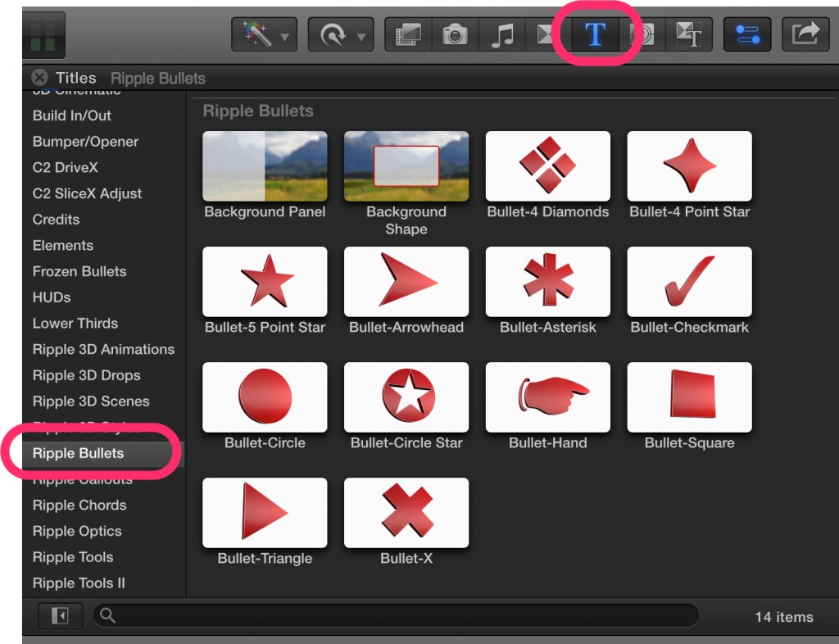Choose the Bullet-4 Point Star thumbnail
Viewport: 839px width, 644px height.
point(690,166)
